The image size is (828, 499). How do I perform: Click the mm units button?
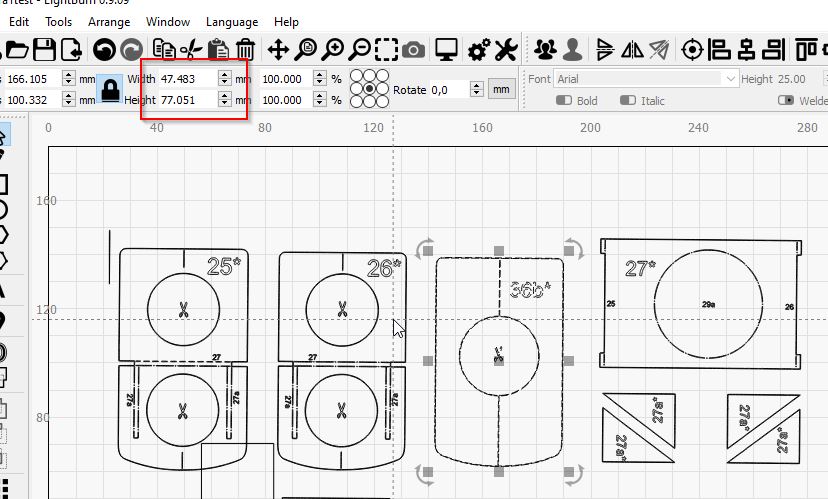501,90
